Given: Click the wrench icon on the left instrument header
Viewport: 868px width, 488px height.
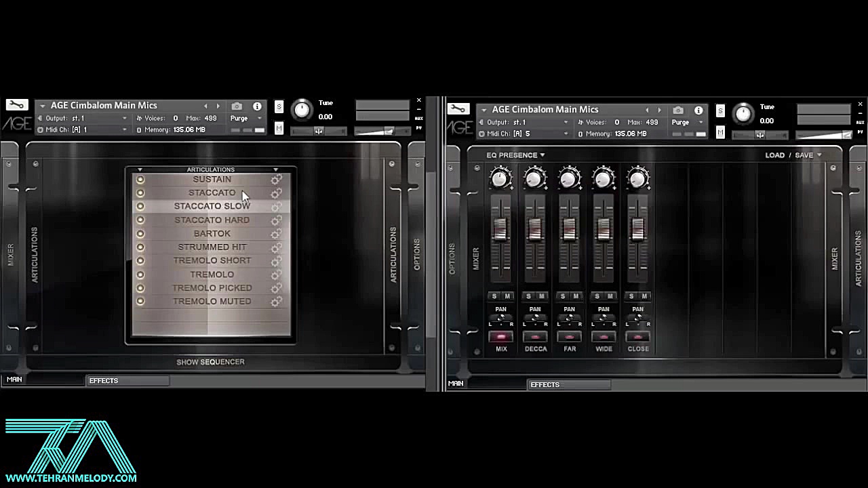Looking at the screenshot, I should coord(17,104).
